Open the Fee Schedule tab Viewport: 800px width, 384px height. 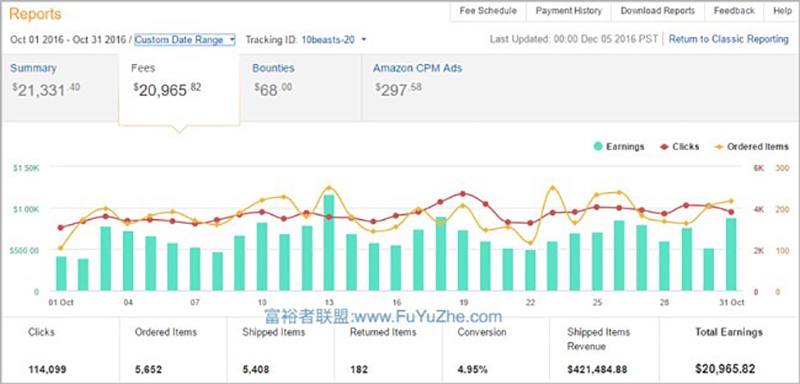click(x=488, y=11)
